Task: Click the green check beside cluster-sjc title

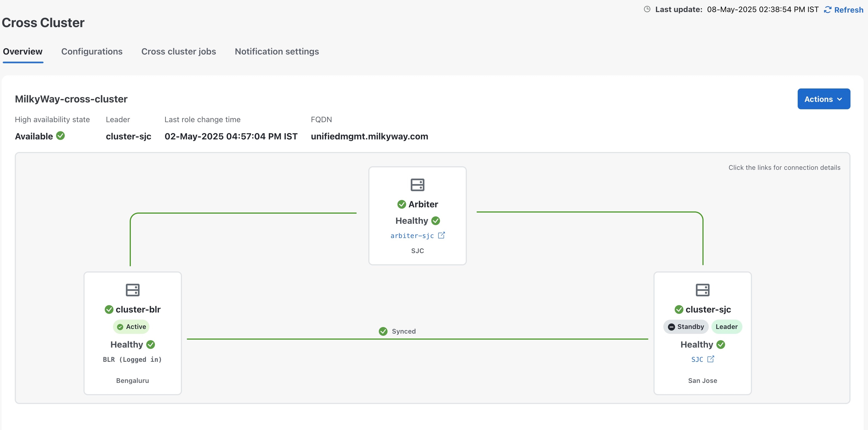Action: (679, 309)
